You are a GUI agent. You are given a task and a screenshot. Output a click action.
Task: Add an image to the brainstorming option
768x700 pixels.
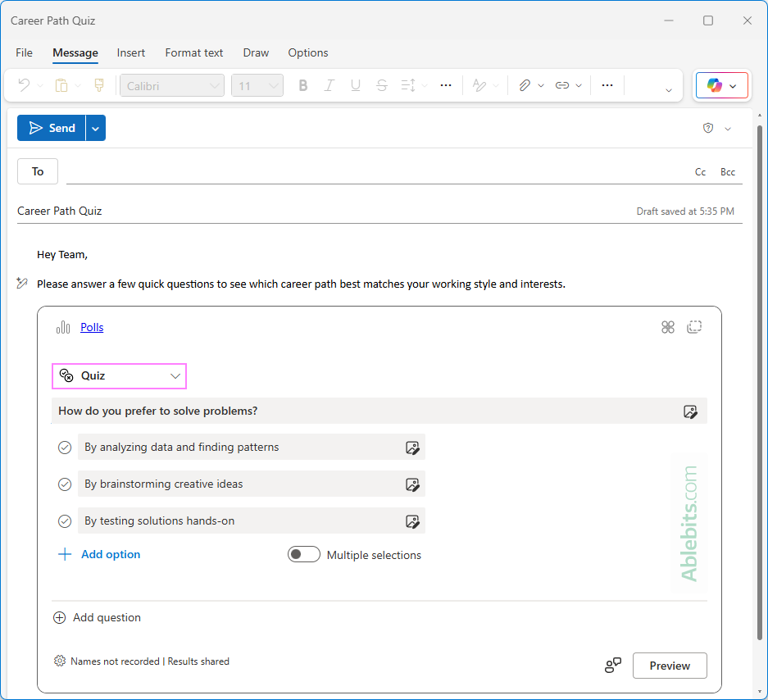pyautogui.click(x=413, y=484)
